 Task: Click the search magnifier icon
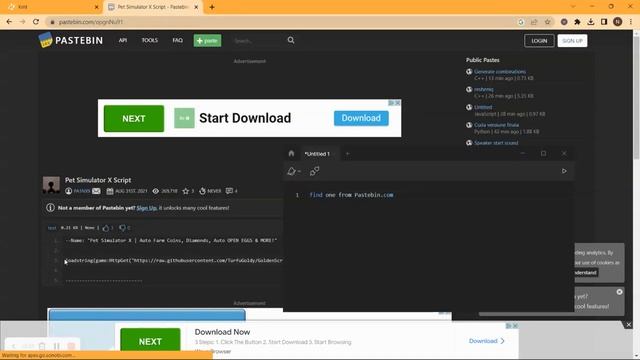pos(291,40)
